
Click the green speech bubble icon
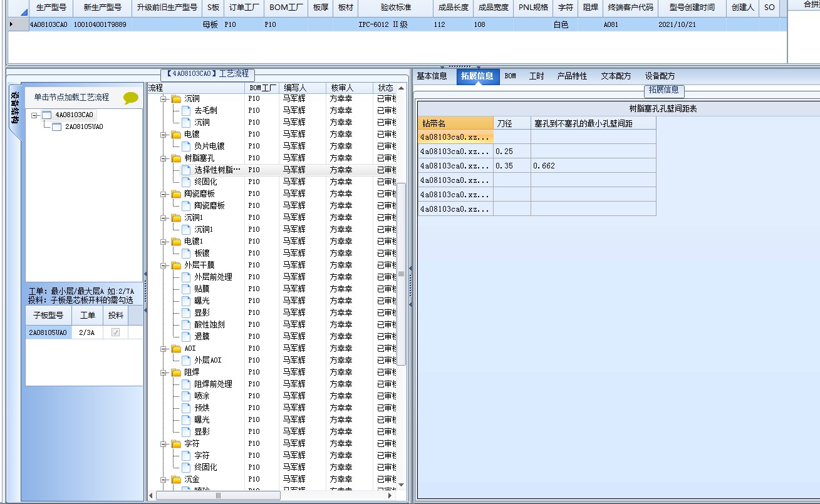click(131, 98)
